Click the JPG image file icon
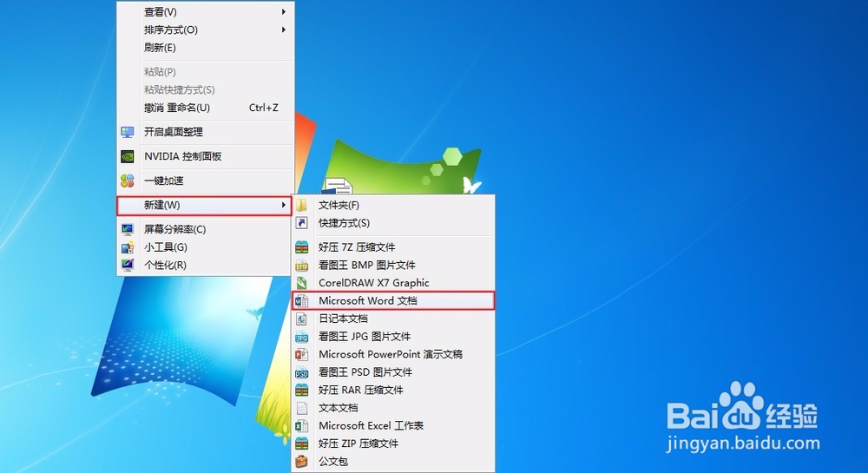Screen dimensions: 868x473 [x=301, y=337]
